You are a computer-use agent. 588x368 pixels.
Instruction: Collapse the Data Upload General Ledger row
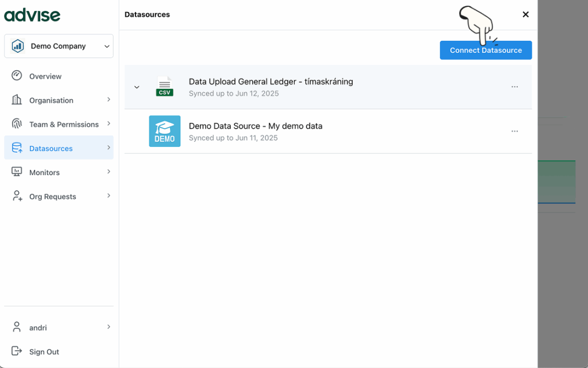pos(137,87)
